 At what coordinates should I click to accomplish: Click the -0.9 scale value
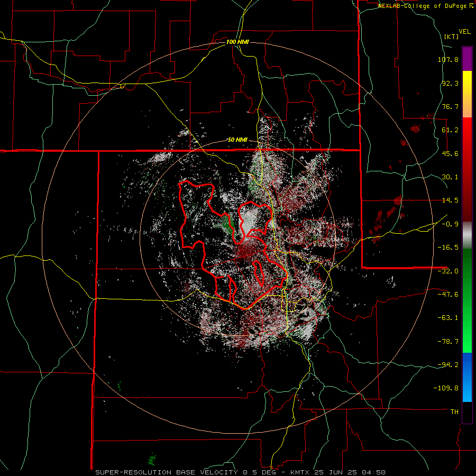(x=450, y=224)
